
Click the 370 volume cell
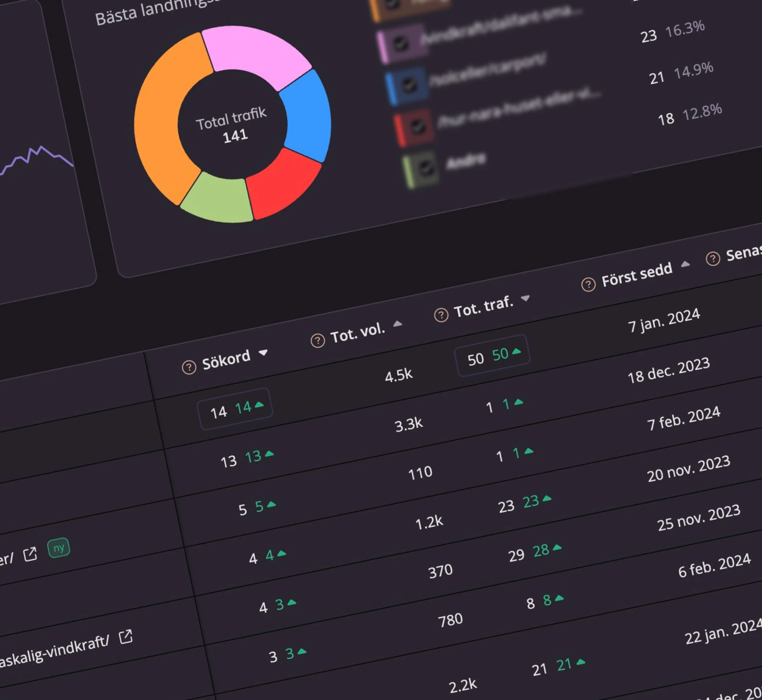[x=440, y=572]
